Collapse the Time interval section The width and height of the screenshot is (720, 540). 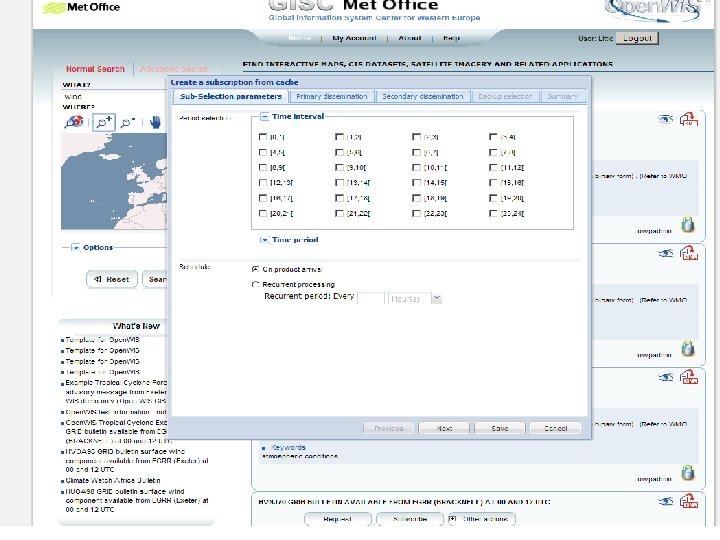[265, 117]
